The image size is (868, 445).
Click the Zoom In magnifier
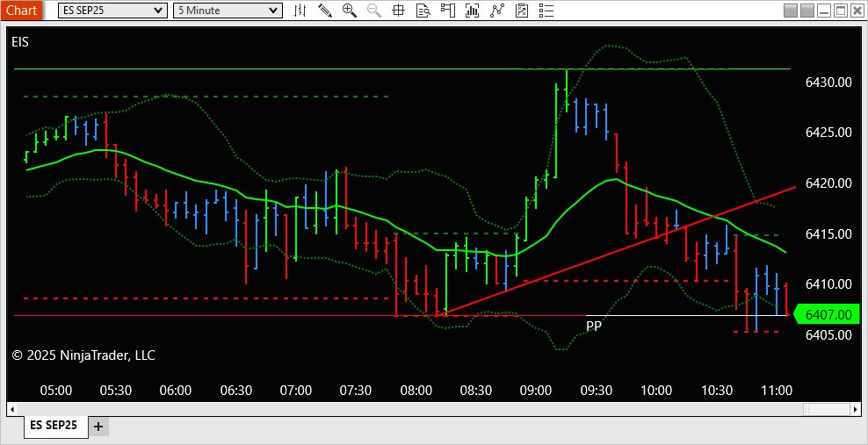click(x=350, y=10)
